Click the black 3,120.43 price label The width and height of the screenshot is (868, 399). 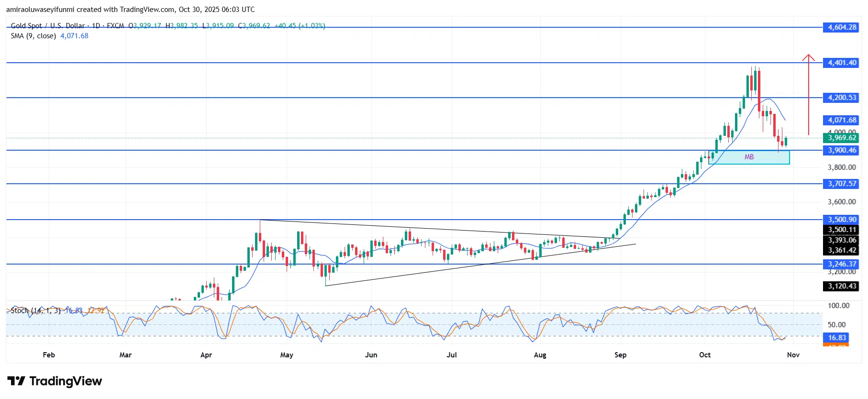[x=842, y=286]
